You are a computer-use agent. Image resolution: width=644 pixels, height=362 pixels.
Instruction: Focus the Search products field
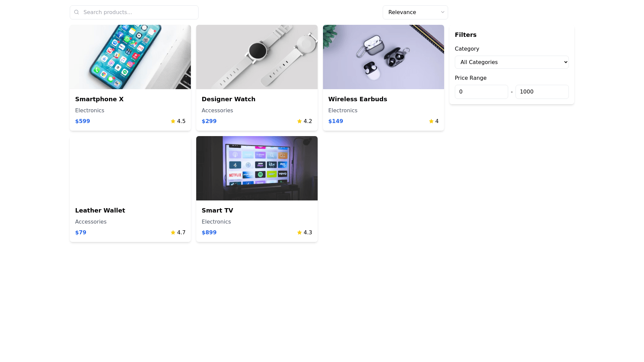pyautogui.click(x=134, y=12)
